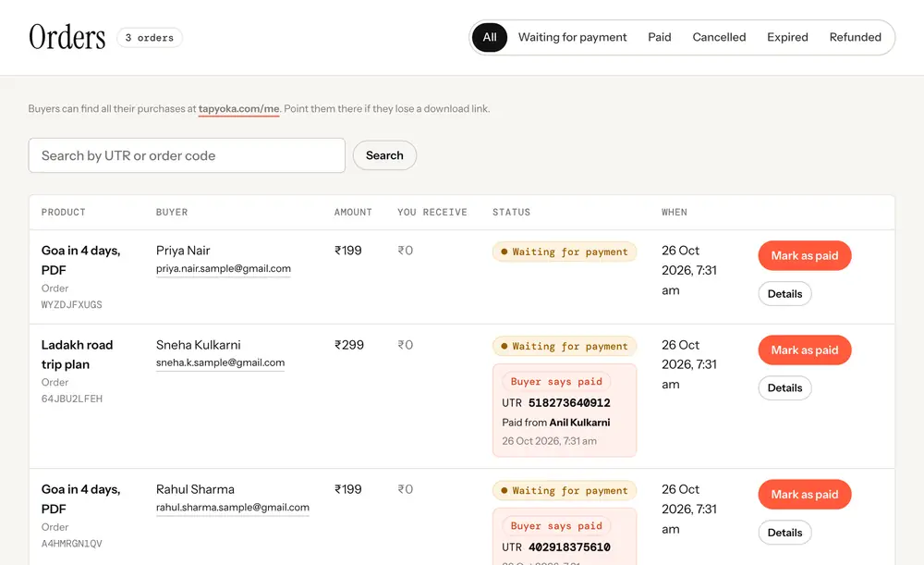Open Details for Priya Nair's order
The image size is (924, 565).
tap(784, 294)
